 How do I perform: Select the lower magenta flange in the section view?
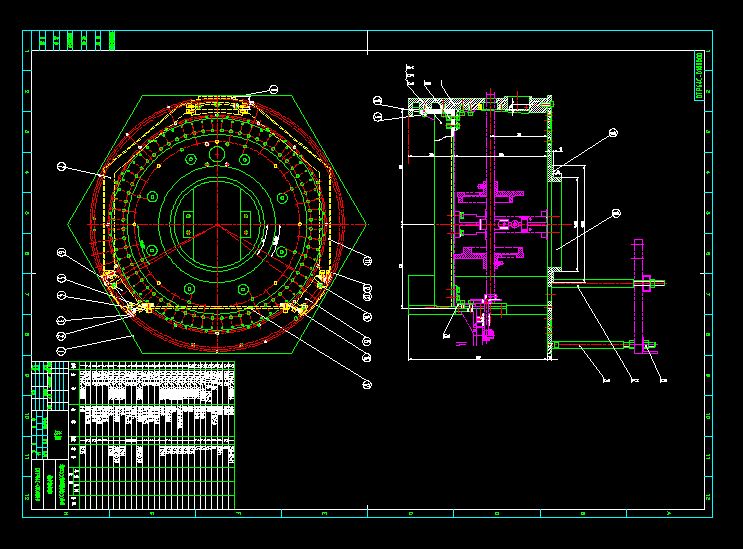pos(490,257)
